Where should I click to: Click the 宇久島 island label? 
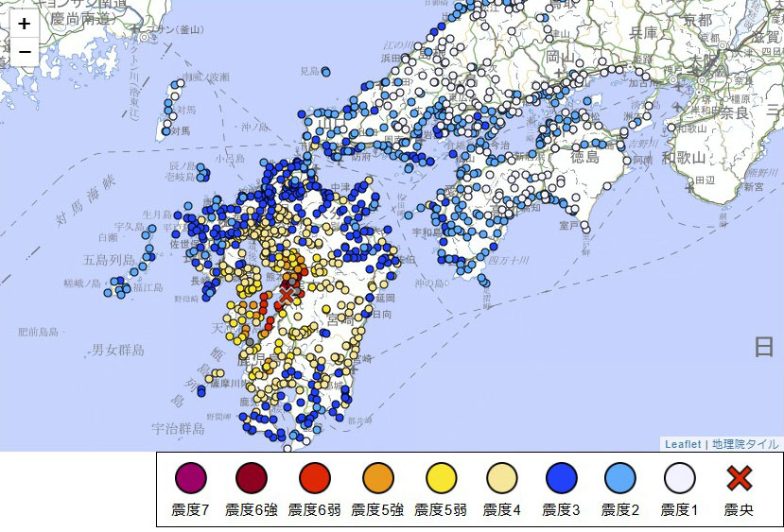(129, 227)
